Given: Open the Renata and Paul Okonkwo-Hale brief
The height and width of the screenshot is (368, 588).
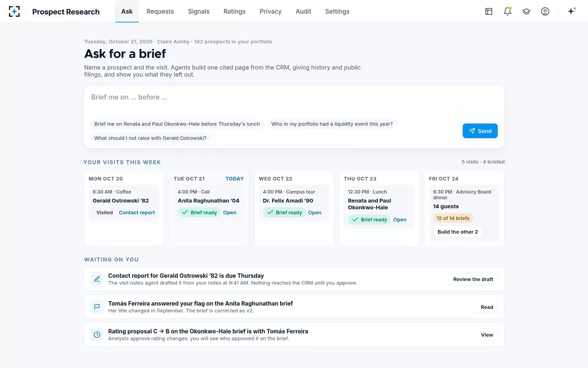Looking at the screenshot, I should coord(400,220).
